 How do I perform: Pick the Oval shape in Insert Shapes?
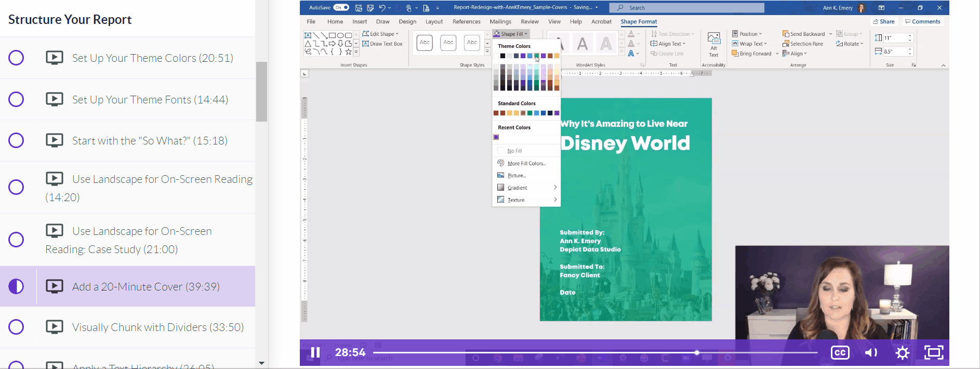click(x=340, y=35)
